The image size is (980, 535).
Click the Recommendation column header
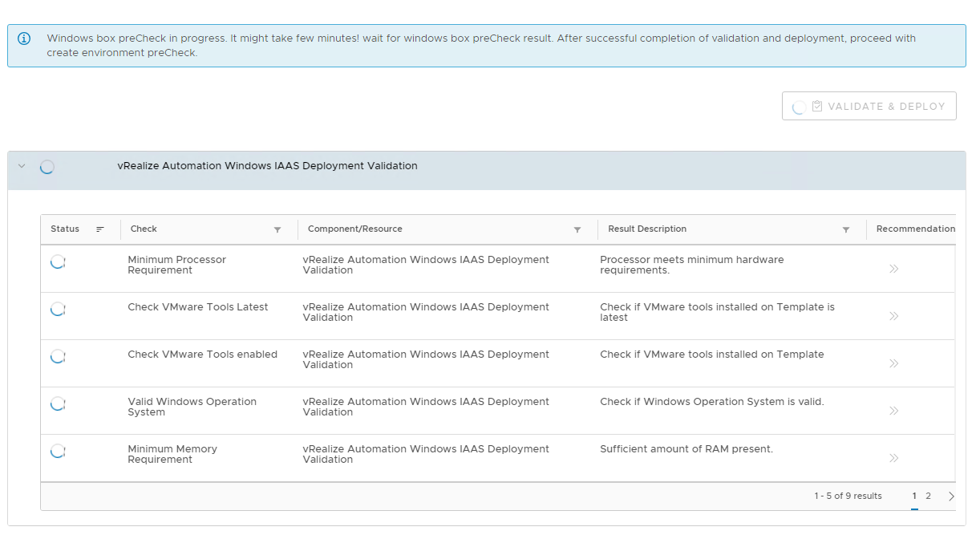point(915,229)
